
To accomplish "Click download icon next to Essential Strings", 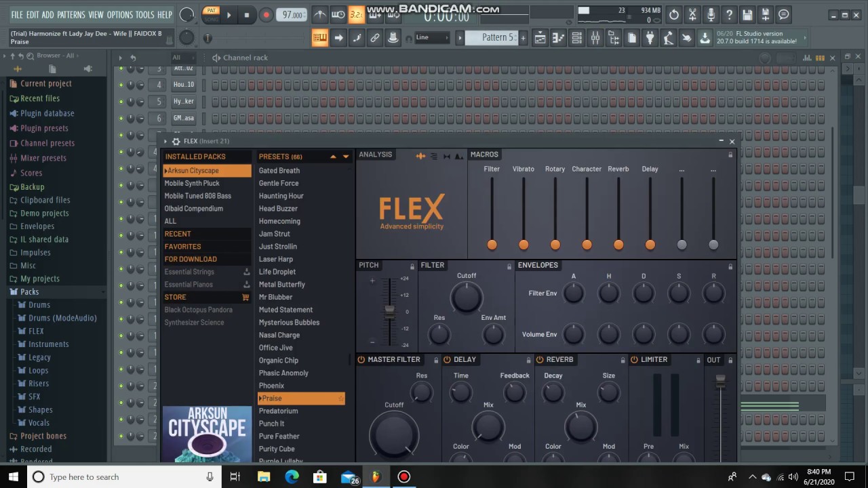I will click(247, 272).
